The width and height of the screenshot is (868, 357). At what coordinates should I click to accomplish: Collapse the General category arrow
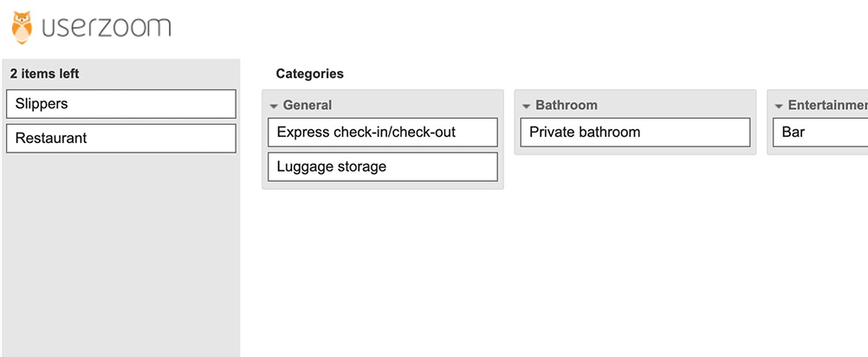click(x=274, y=106)
